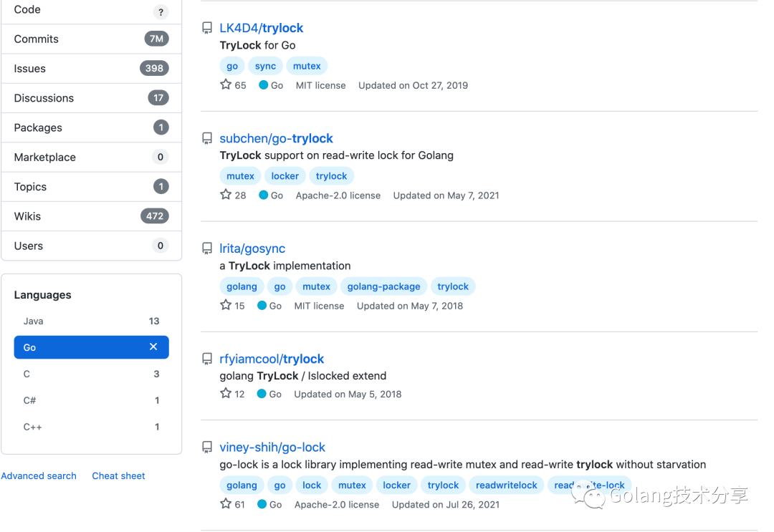Switch to Wikis results

coord(91,216)
